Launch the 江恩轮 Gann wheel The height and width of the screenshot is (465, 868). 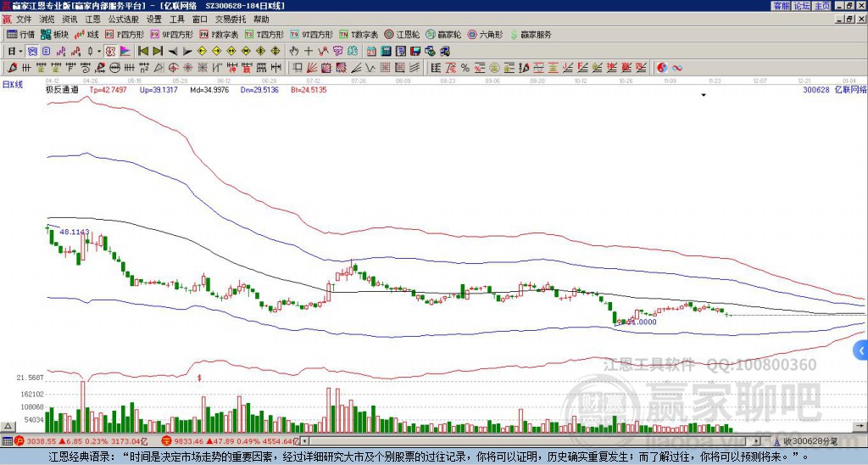tap(402, 34)
